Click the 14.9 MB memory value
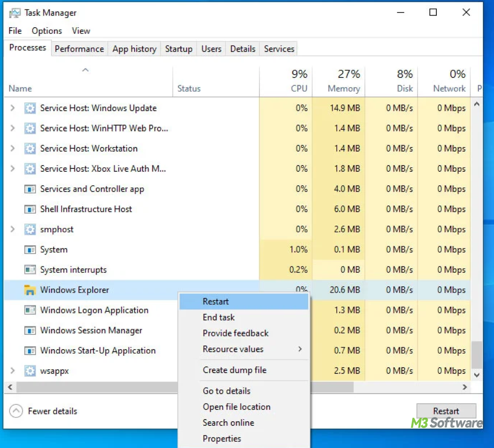Screen dimensions: 494x448 [x=345, y=108]
